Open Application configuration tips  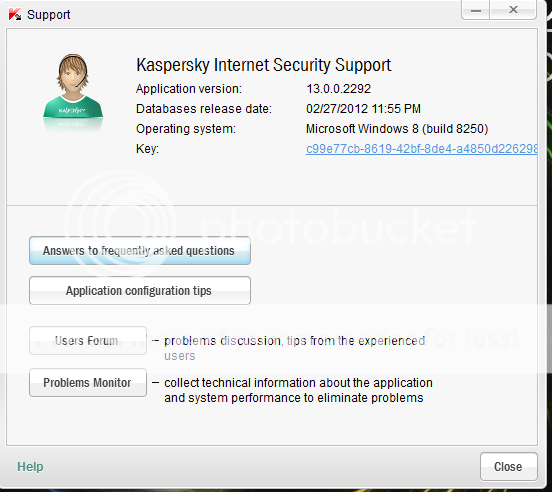pos(140,291)
